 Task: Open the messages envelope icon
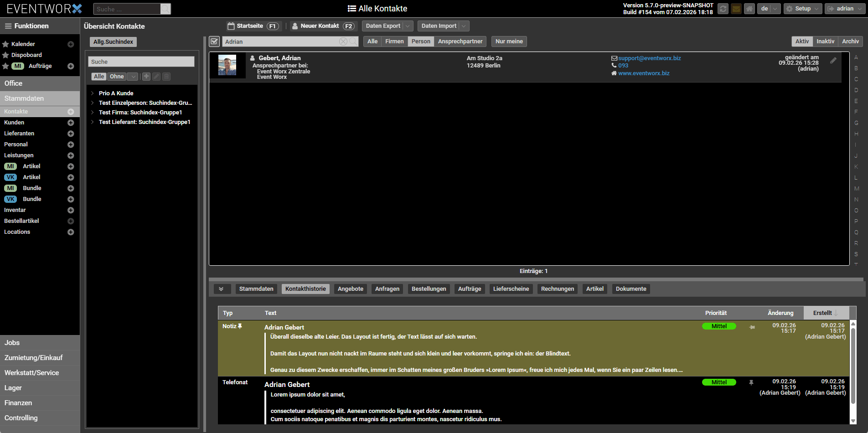click(x=736, y=9)
